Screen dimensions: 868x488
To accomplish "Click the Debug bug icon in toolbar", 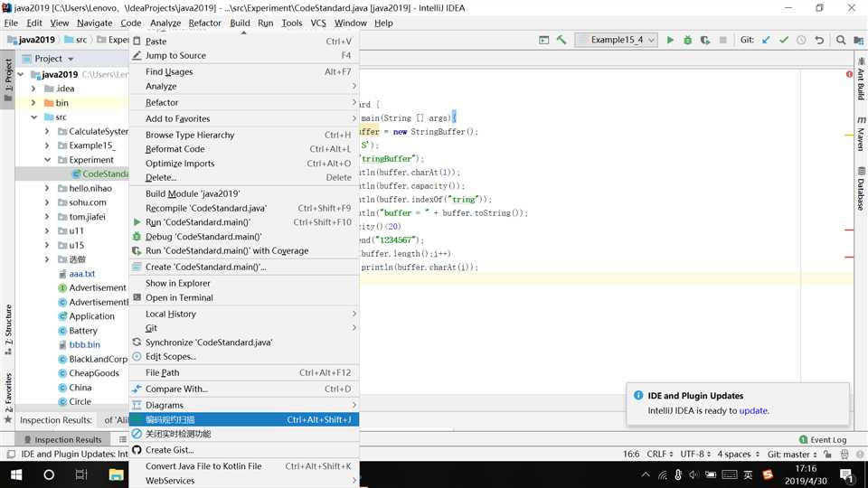I will pyautogui.click(x=687, y=40).
